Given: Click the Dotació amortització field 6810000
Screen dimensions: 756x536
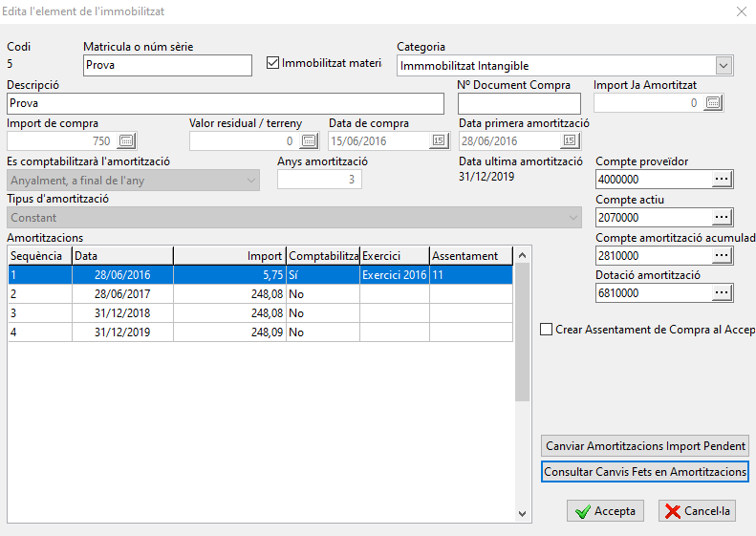Looking at the screenshot, I should coord(654,293).
